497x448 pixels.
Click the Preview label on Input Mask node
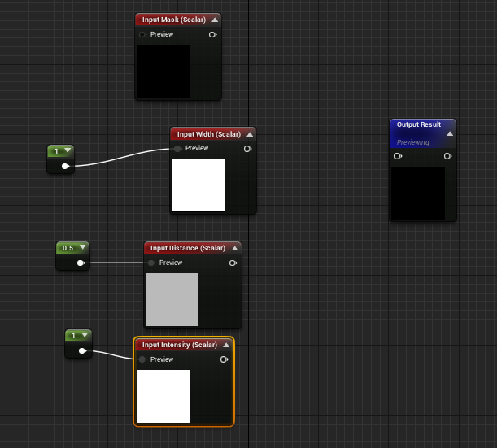tap(162, 34)
